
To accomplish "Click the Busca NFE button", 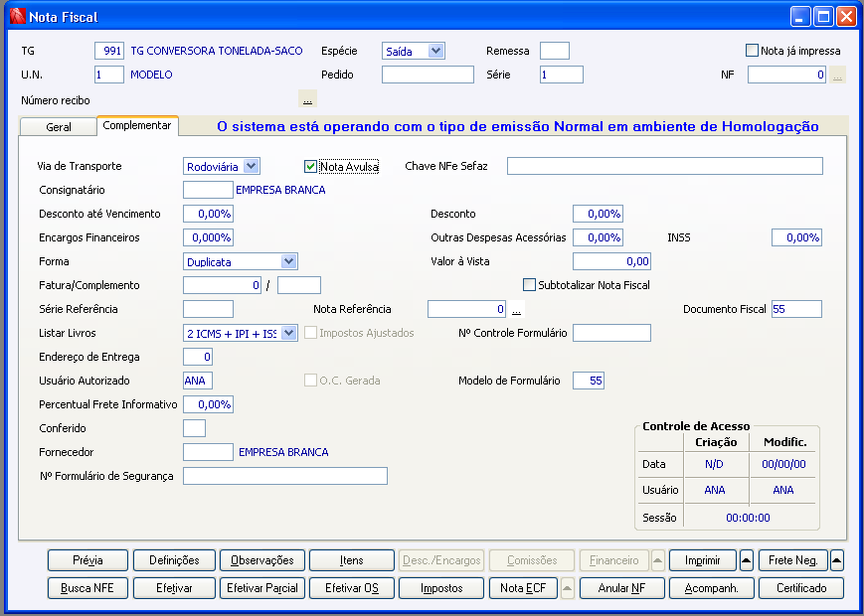I will (x=87, y=588).
